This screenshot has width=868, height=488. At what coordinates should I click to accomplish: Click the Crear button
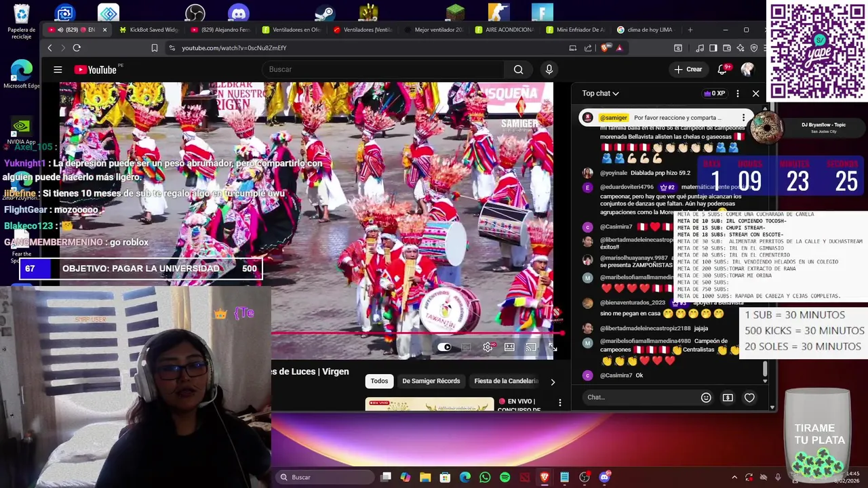[688, 69]
